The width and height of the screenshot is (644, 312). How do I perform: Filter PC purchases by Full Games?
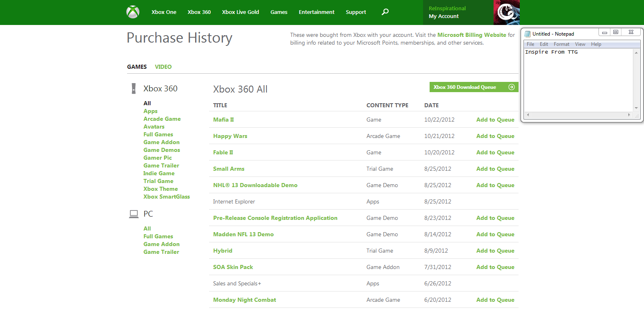pyautogui.click(x=158, y=236)
